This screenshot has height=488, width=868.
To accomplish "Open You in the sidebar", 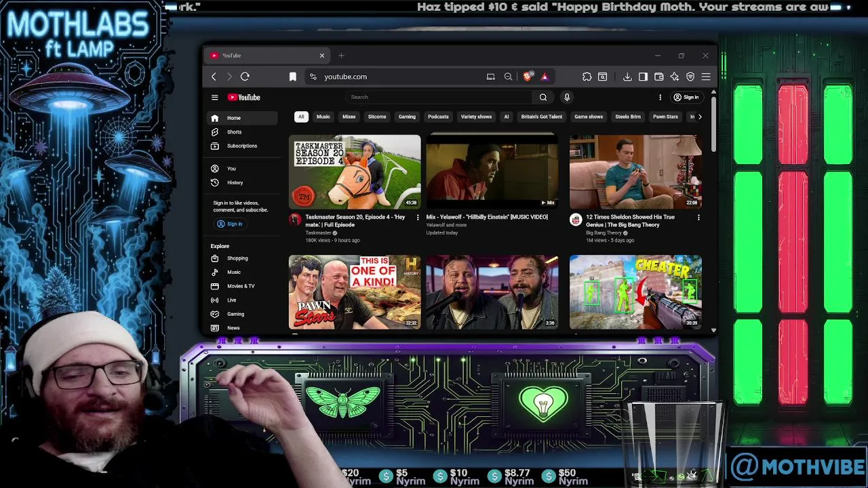I will 243,168.
